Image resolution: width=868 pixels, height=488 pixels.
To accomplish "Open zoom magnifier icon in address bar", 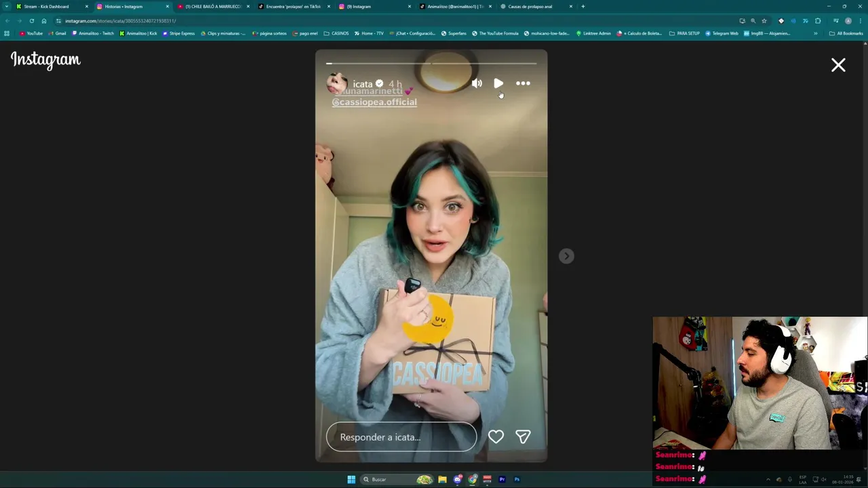I will 753,21.
